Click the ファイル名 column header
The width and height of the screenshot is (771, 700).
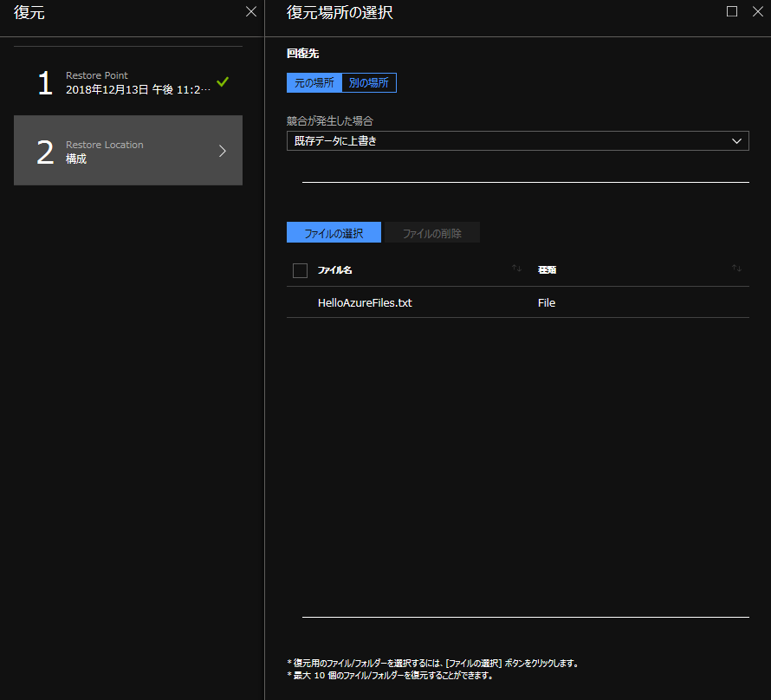pyautogui.click(x=335, y=270)
